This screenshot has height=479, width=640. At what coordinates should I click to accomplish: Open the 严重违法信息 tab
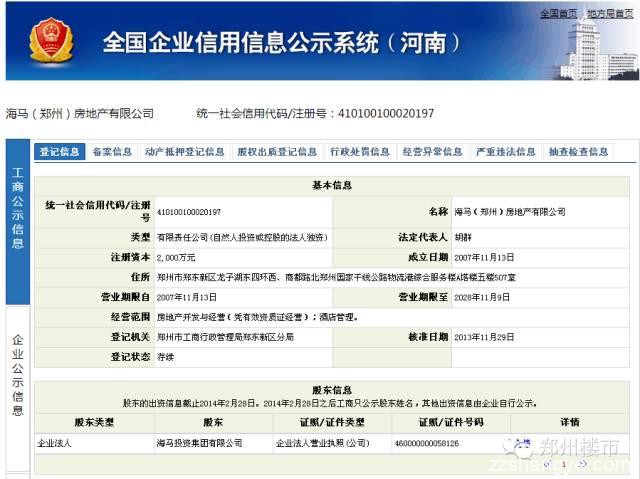point(506,152)
